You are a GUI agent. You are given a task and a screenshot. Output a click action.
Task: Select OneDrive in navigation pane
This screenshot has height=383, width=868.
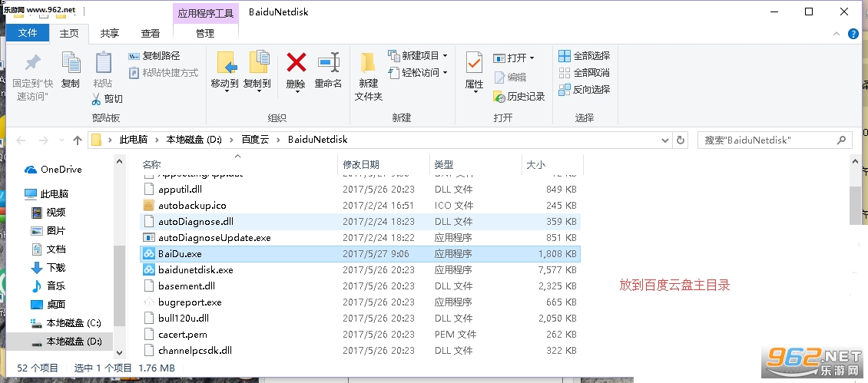coord(53,170)
